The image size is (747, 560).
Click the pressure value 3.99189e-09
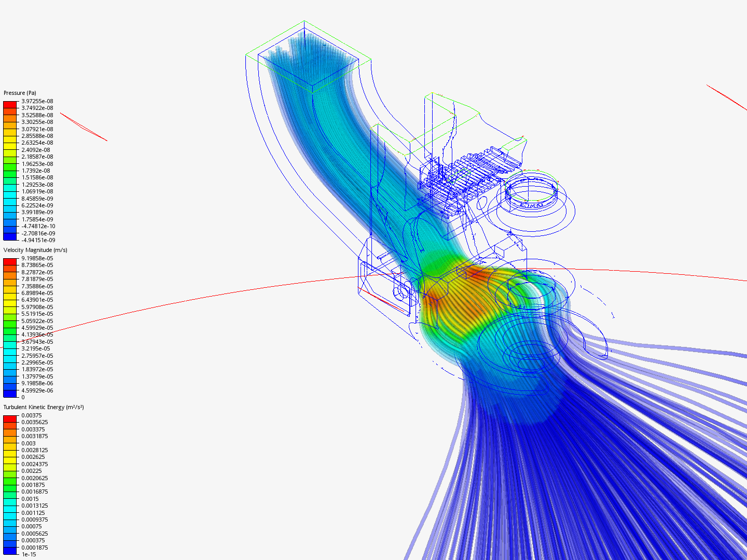[x=37, y=213]
